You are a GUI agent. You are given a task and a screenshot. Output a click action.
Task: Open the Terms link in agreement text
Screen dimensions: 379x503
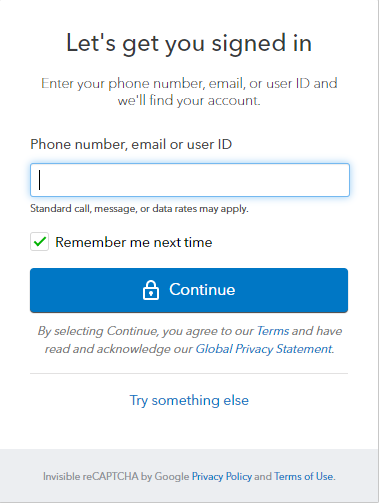pos(273,331)
